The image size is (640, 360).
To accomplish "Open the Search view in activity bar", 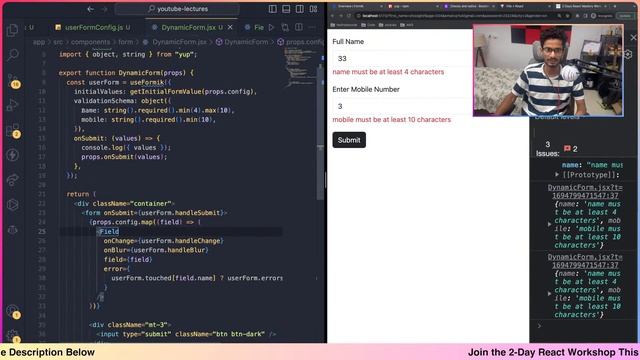I will point(13,54).
